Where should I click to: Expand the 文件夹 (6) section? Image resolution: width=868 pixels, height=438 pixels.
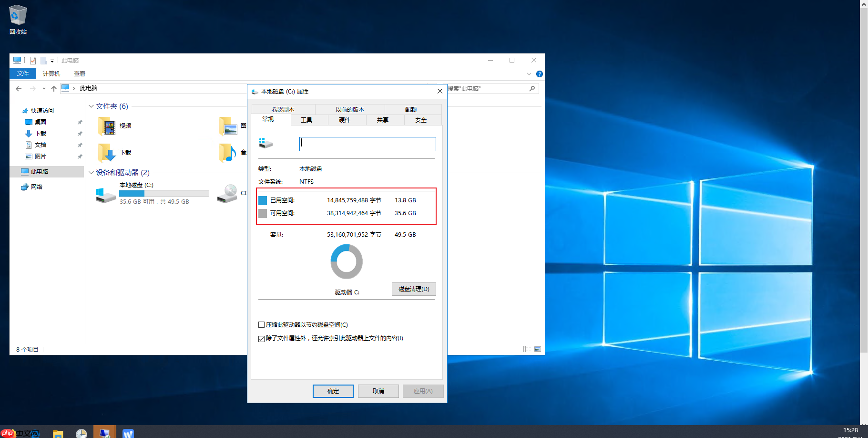click(91, 106)
